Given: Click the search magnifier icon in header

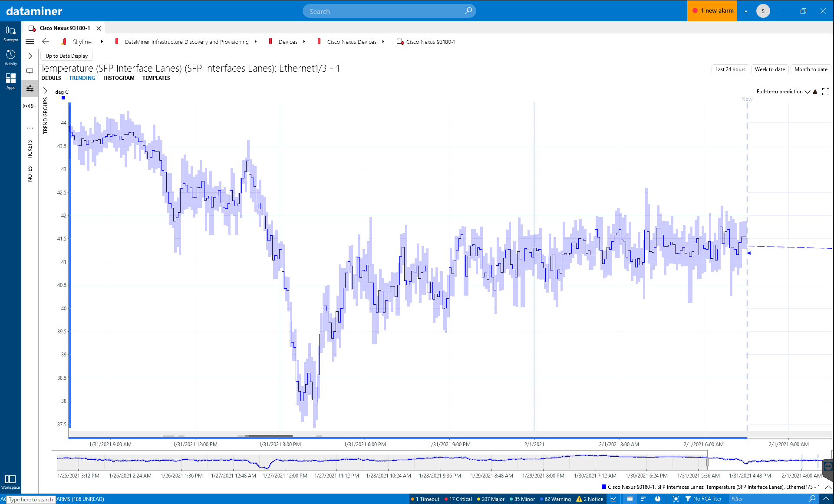Looking at the screenshot, I should [468, 11].
